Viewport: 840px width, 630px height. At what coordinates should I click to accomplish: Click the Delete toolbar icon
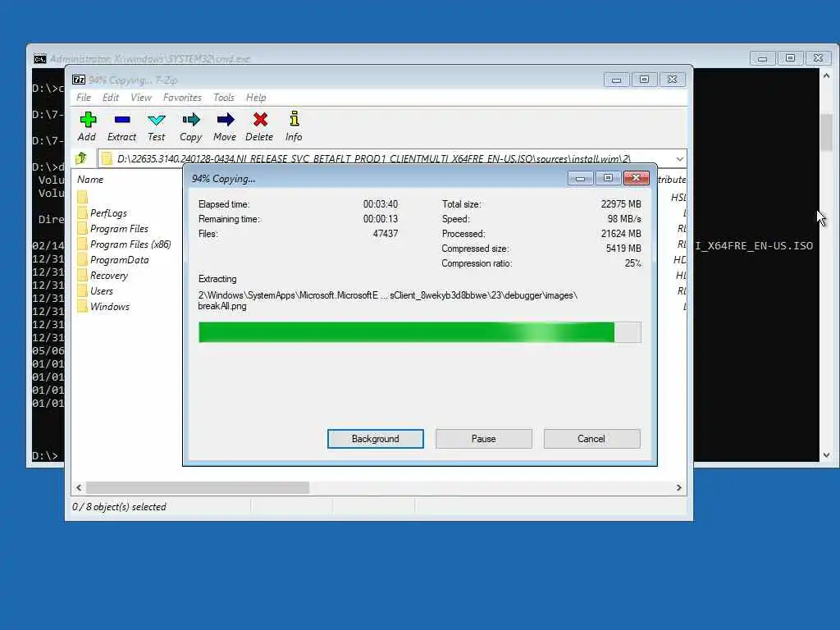(x=260, y=120)
